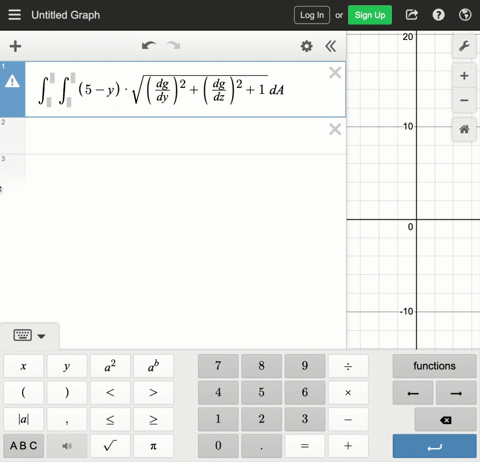
Task: Tap the 0 key
Action: 218,446
